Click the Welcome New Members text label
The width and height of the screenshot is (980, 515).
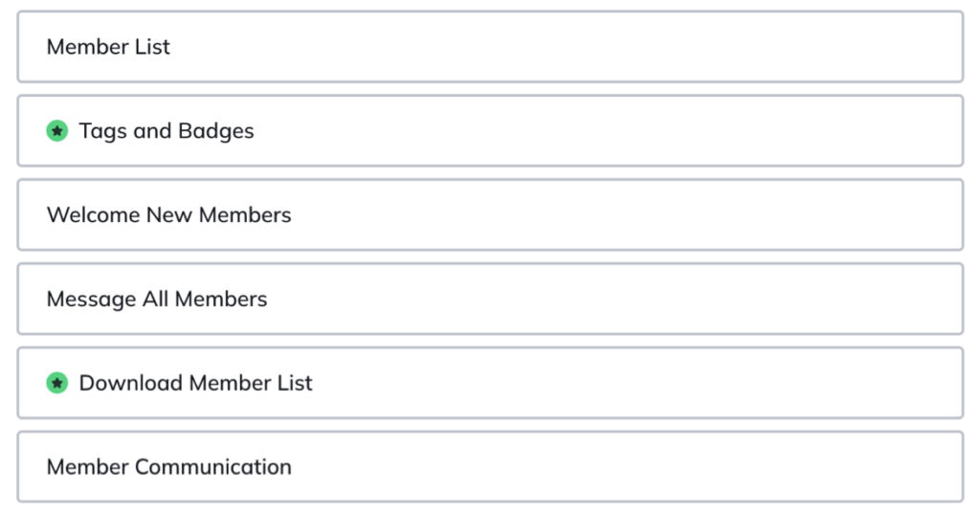pyautogui.click(x=168, y=214)
